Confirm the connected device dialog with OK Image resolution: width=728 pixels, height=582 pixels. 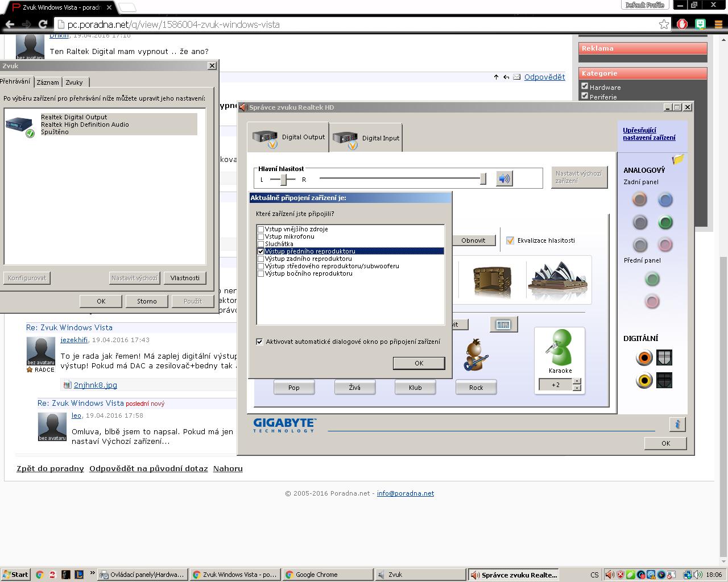point(419,363)
